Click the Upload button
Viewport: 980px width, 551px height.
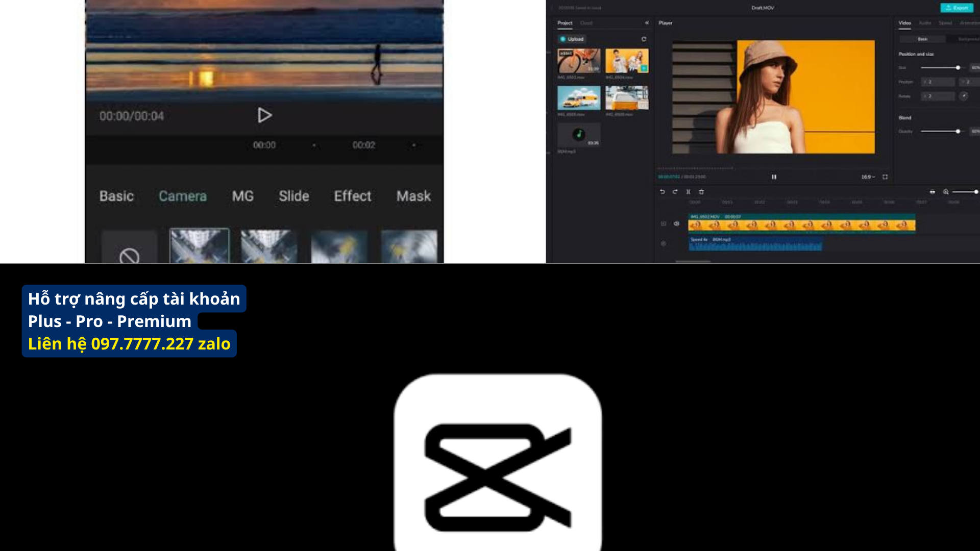point(572,39)
